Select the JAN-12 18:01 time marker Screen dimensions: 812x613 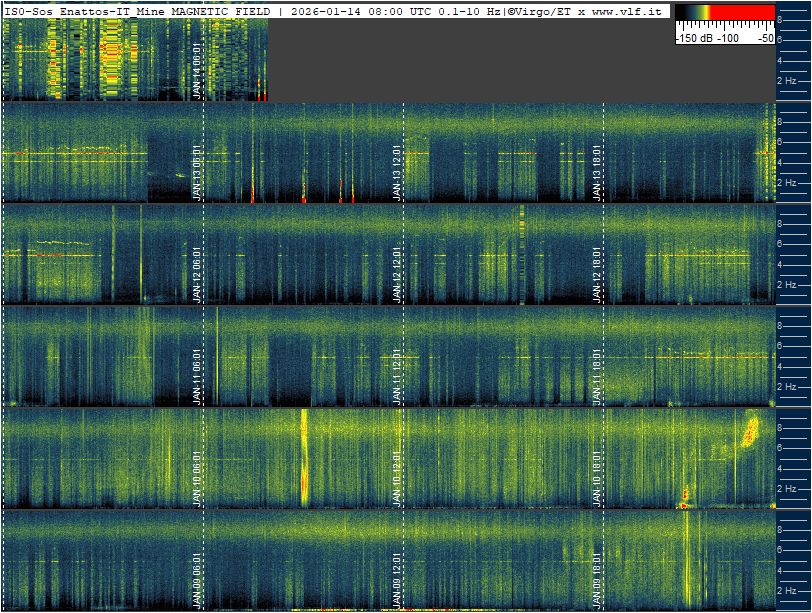pos(597,275)
